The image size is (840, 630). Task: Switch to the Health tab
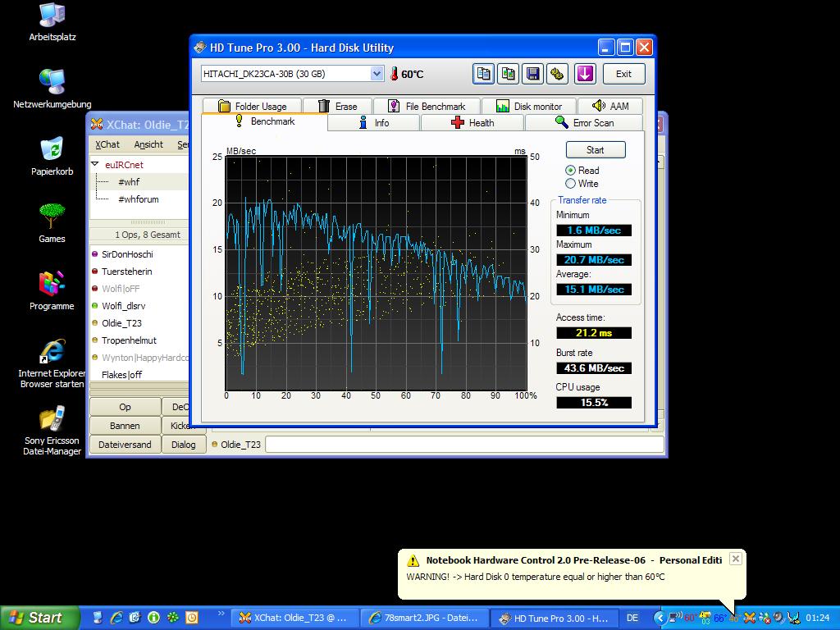pyautogui.click(x=472, y=123)
